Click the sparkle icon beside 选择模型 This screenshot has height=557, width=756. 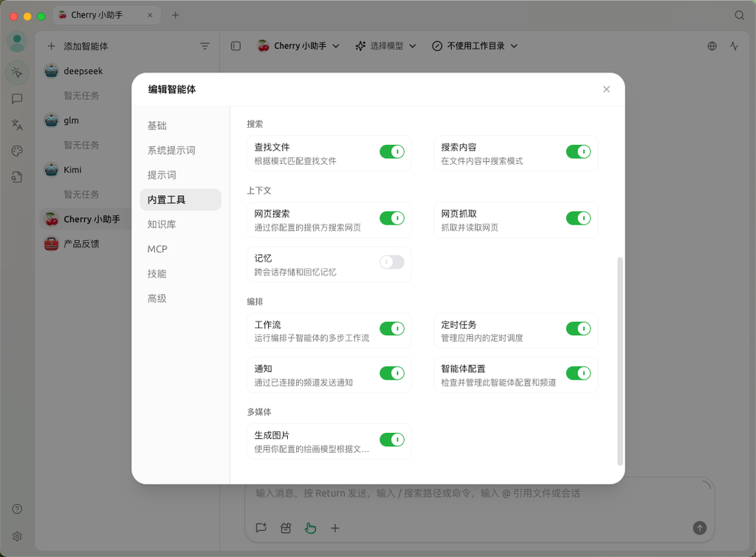click(x=360, y=46)
